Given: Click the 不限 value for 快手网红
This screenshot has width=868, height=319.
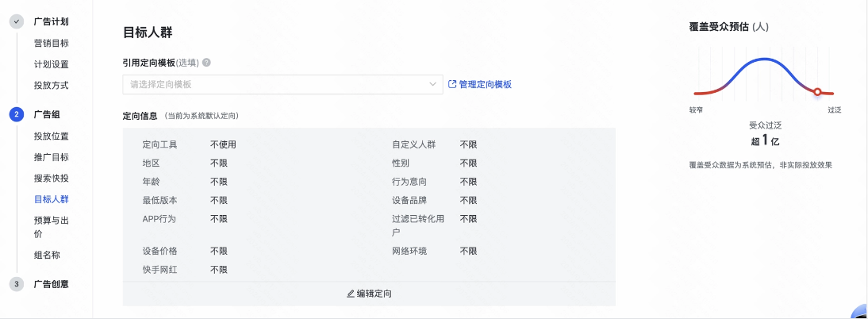Looking at the screenshot, I should (219, 270).
